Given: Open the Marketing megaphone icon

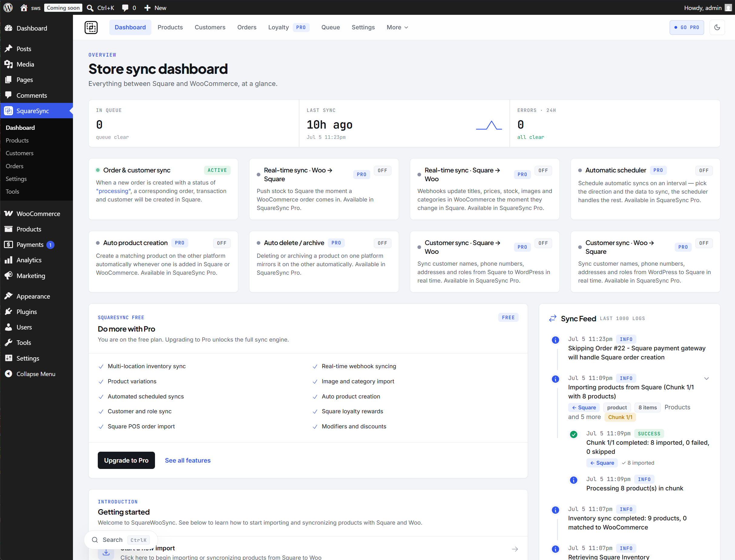Looking at the screenshot, I should [x=9, y=276].
